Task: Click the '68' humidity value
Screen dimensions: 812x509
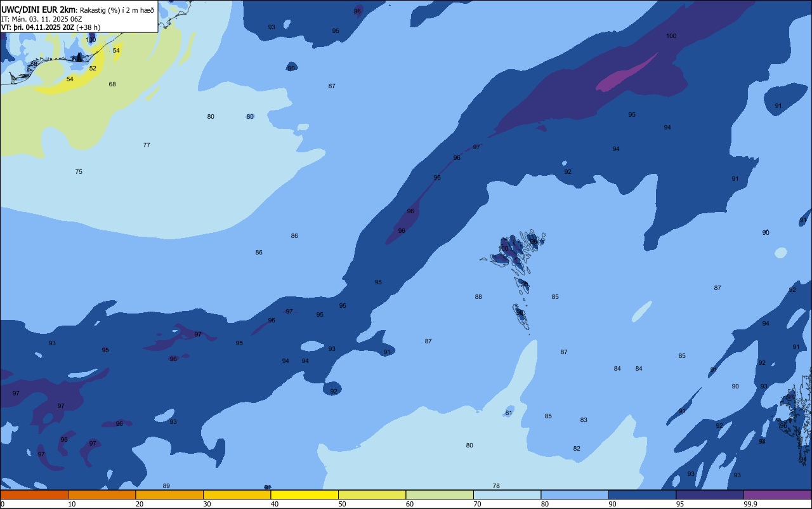Action: click(112, 84)
